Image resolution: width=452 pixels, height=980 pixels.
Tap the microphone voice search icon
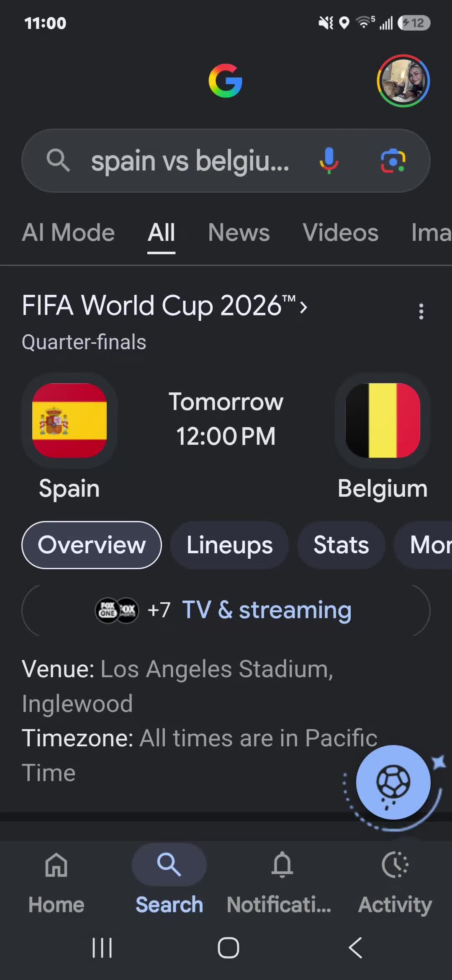click(x=329, y=161)
